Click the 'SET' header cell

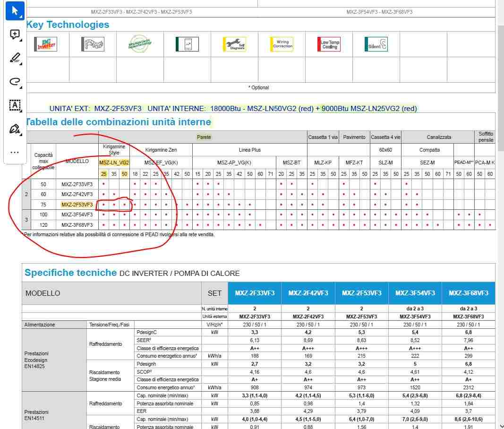214,293
